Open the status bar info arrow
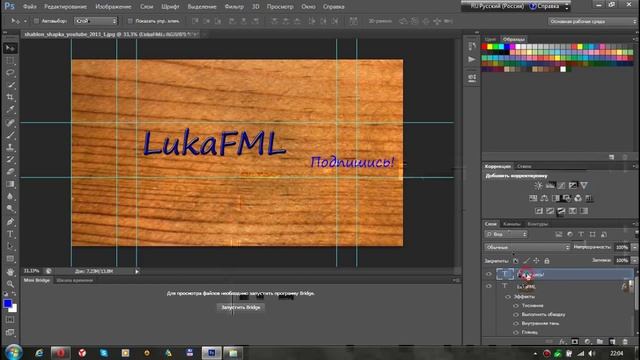Screen dimensions: 640x360 point(137,271)
